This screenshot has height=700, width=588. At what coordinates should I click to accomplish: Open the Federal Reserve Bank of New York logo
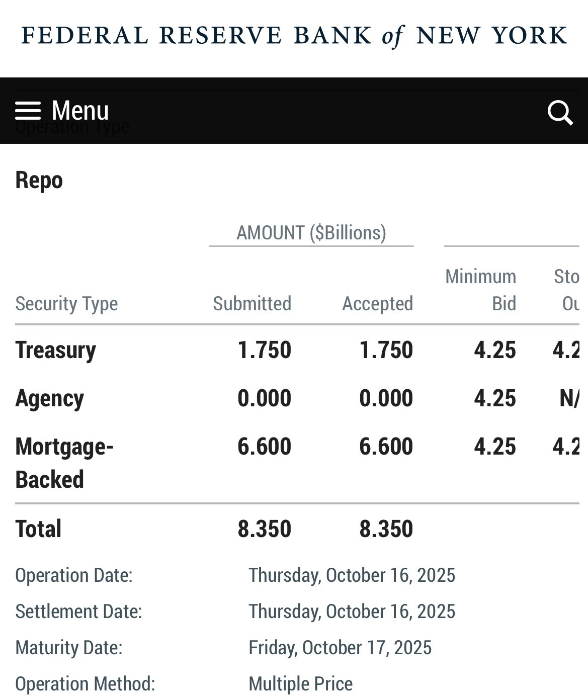click(294, 36)
